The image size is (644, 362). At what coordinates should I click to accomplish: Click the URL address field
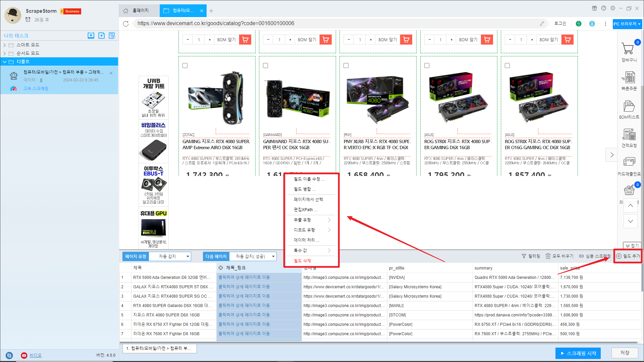coord(335,23)
